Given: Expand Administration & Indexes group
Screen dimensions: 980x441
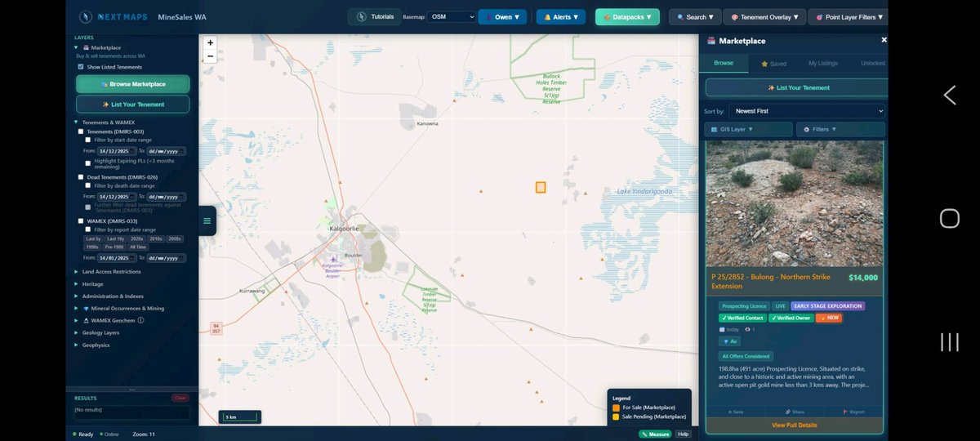Looking at the screenshot, I should [113, 296].
